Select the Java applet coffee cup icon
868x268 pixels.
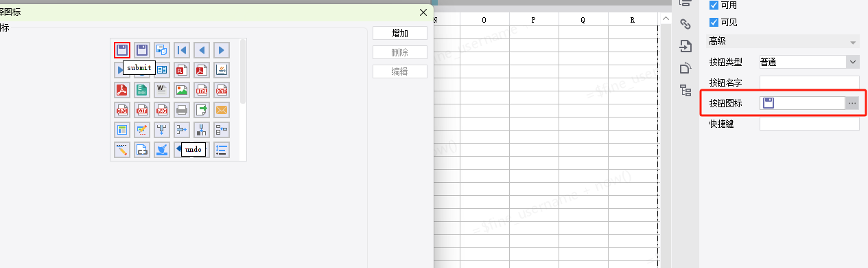[x=222, y=69]
